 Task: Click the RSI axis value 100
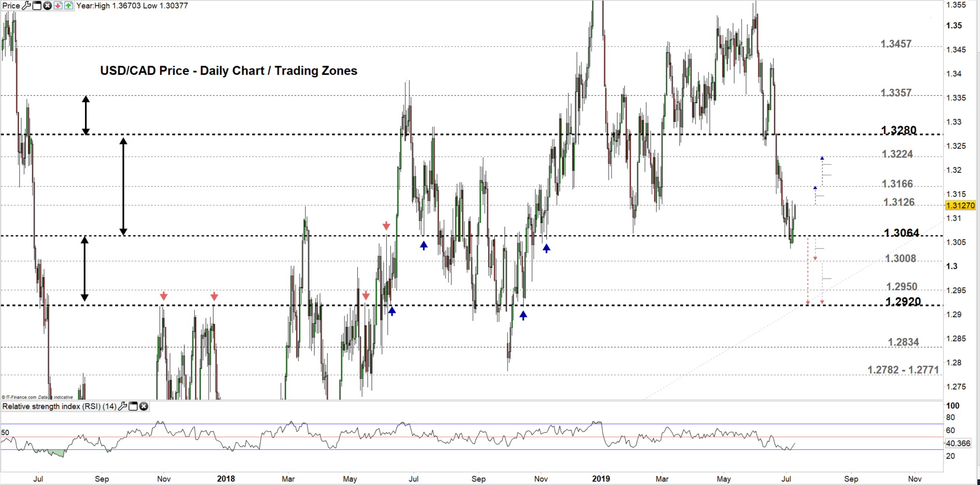[x=952, y=406]
